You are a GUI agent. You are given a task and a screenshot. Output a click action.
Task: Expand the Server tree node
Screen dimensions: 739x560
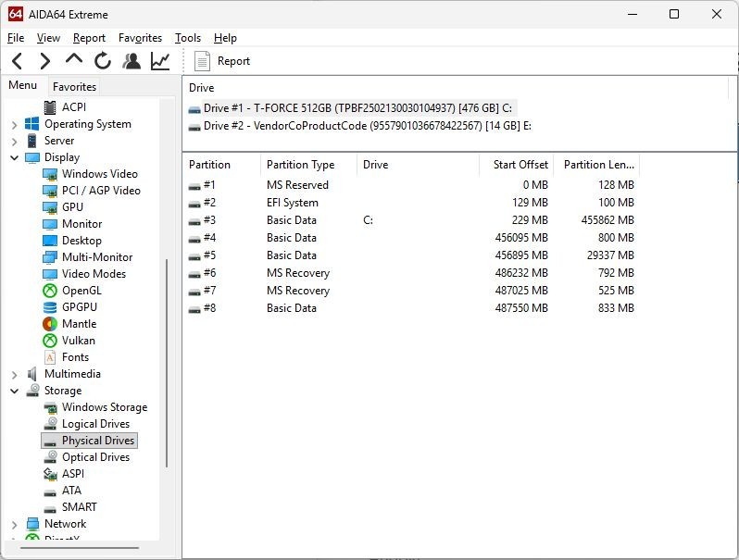(15, 142)
